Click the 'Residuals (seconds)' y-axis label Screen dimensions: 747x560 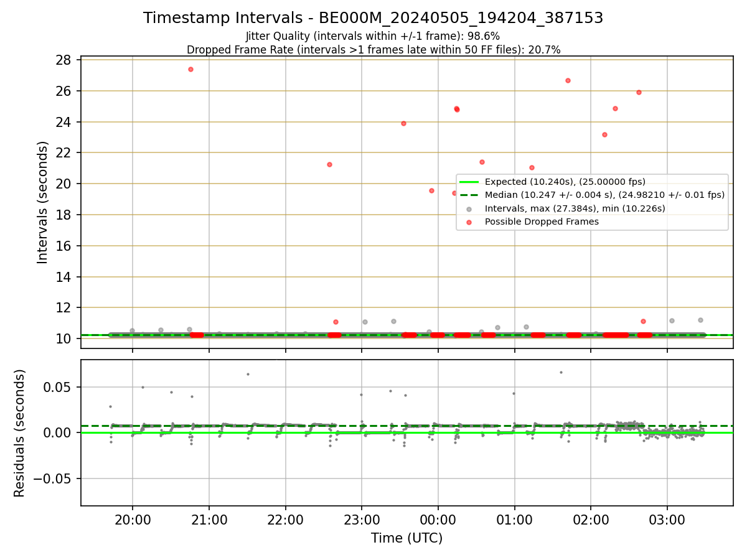20,433
